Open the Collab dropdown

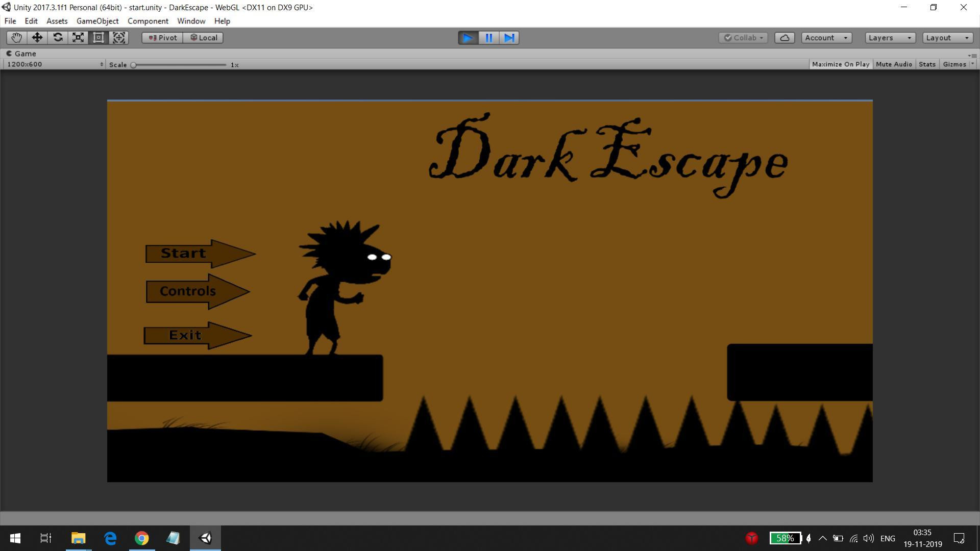tap(743, 38)
